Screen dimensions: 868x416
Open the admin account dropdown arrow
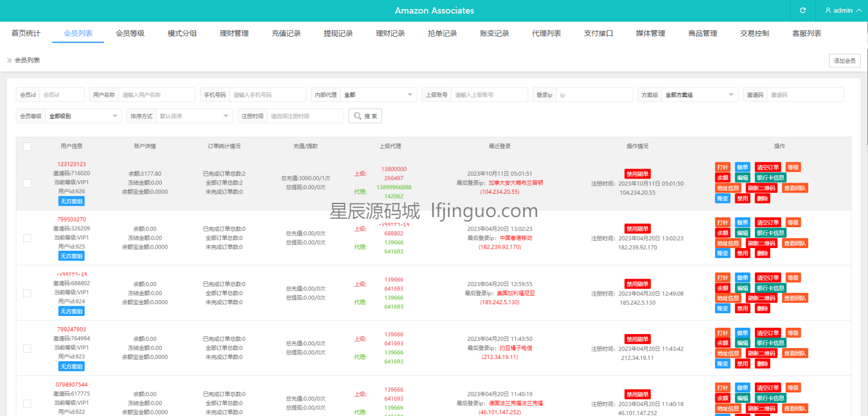pyautogui.click(x=858, y=11)
